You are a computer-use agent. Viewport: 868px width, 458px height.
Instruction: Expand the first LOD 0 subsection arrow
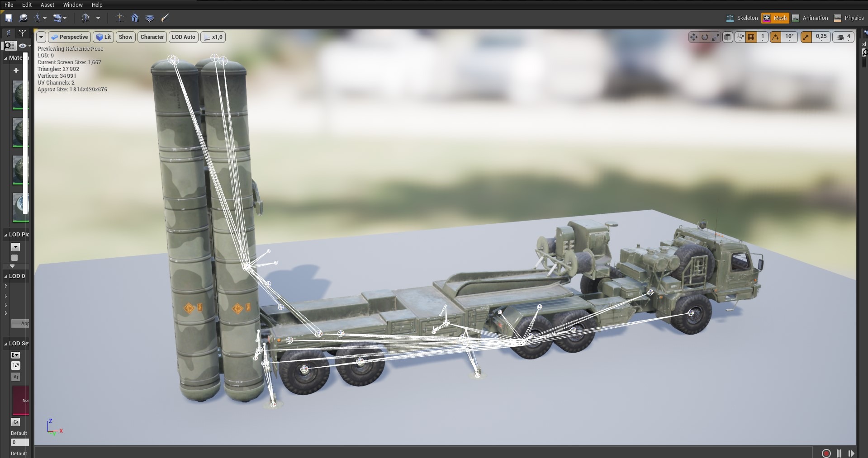coord(6,286)
